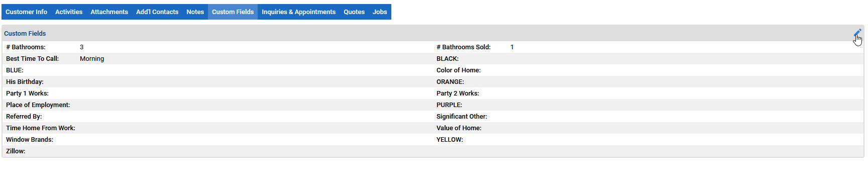Click the Color of Home field label
The image size is (868, 188).
pyautogui.click(x=459, y=70)
